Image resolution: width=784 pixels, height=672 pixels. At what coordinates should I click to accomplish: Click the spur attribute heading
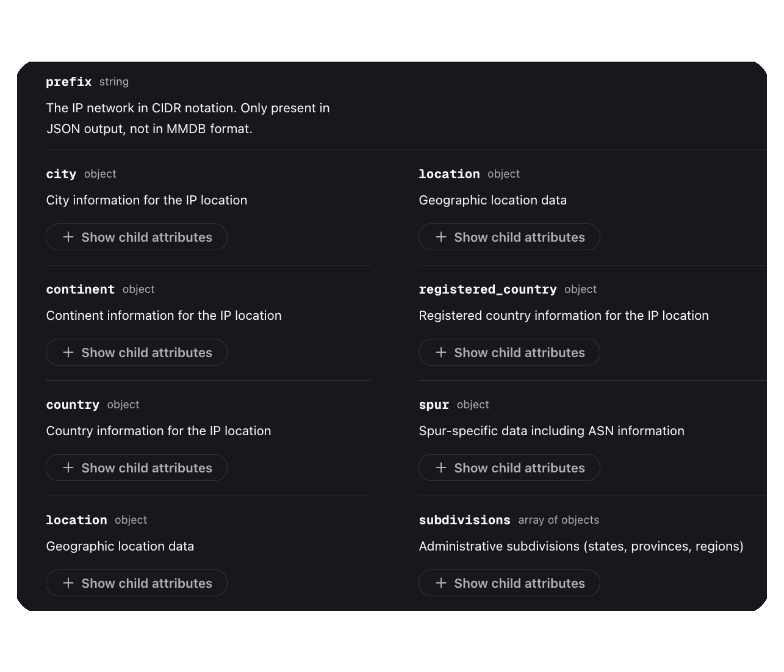pyautogui.click(x=434, y=405)
